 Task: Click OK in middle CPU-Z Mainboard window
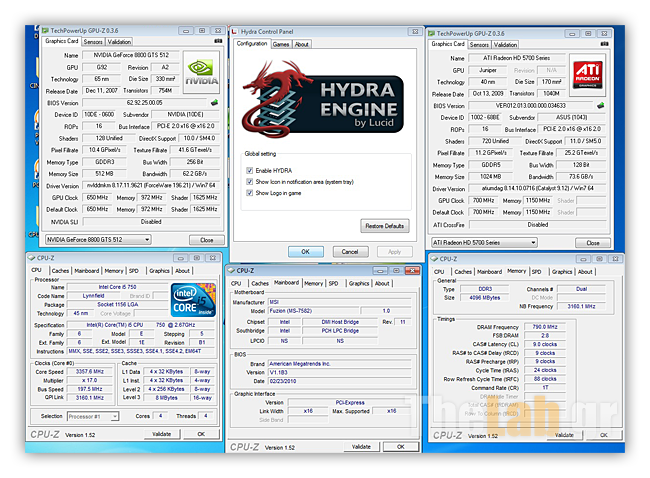coord(401,447)
